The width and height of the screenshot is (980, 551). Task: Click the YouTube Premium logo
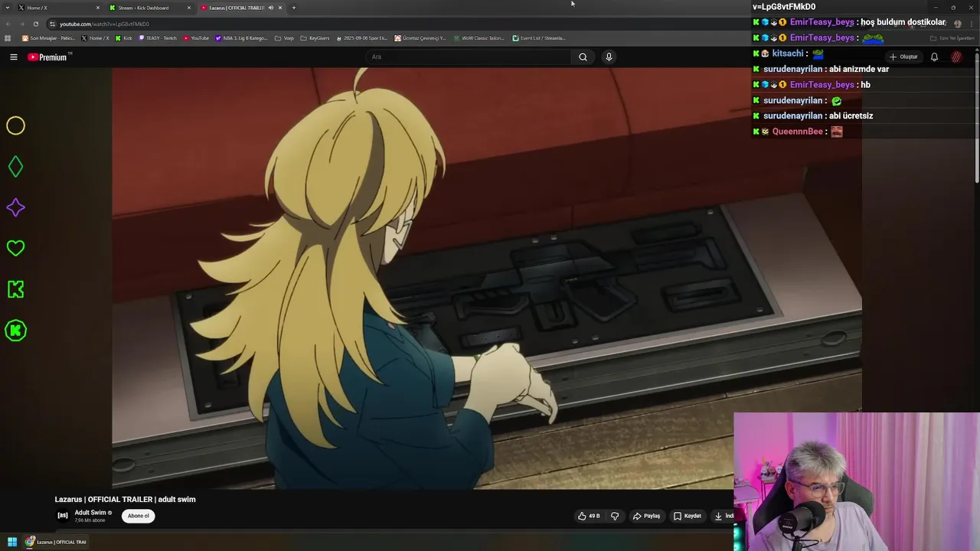(48, 57)
